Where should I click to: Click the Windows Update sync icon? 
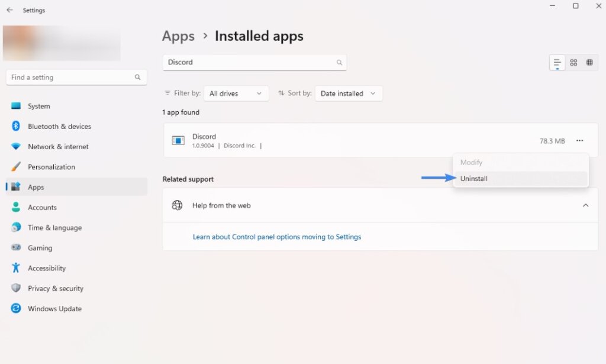coord(16,308)
